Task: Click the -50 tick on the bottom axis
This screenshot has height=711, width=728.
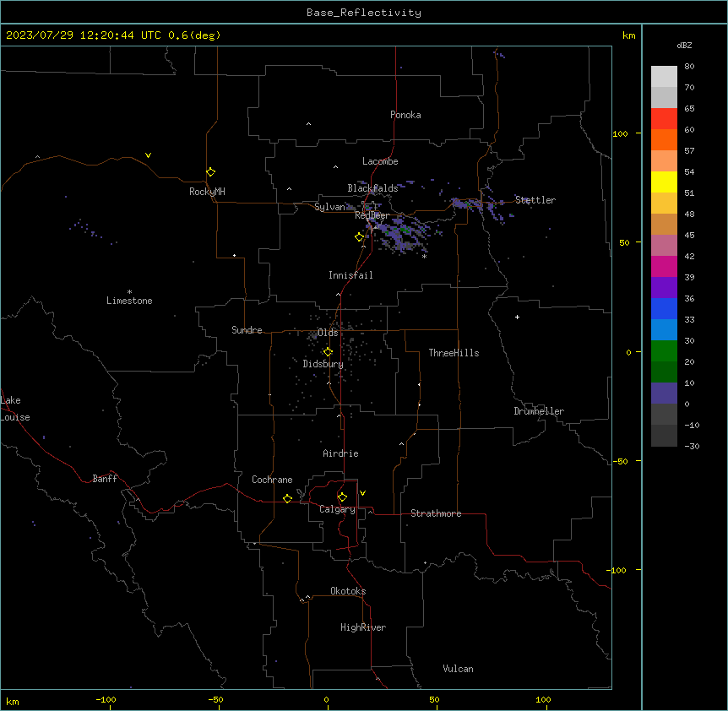Action: (x=215, y=699)
